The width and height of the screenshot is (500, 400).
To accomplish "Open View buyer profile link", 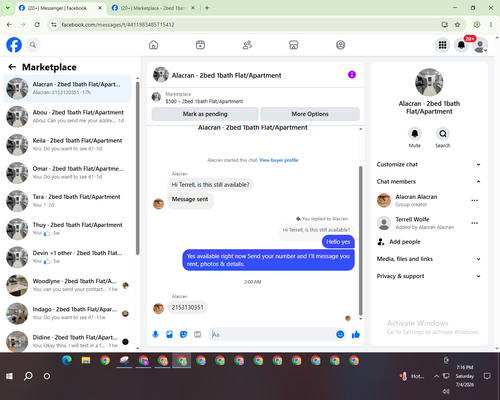I will pyautogui.click(x=279, y=160).
